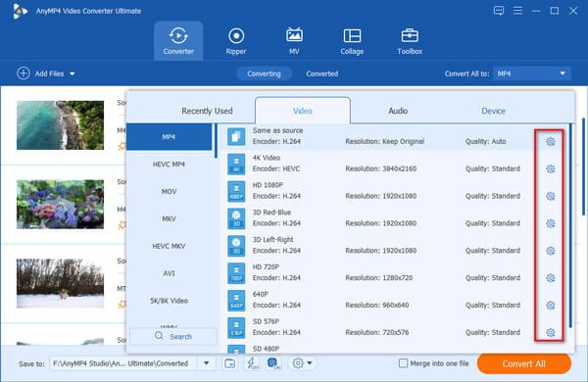Toggle the lightning hardware acceleration icon

coord(252,363)
